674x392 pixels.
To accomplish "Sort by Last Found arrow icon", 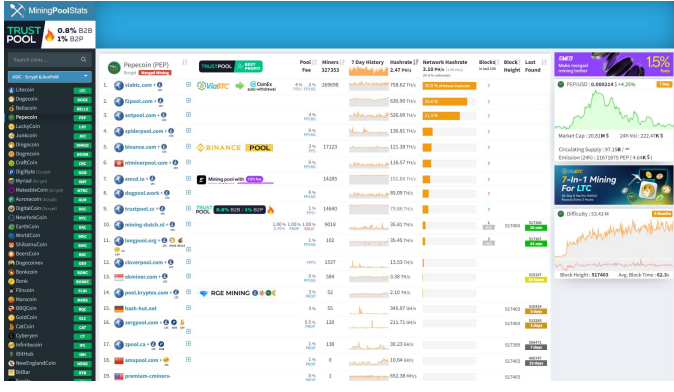I will click(544, 62).
